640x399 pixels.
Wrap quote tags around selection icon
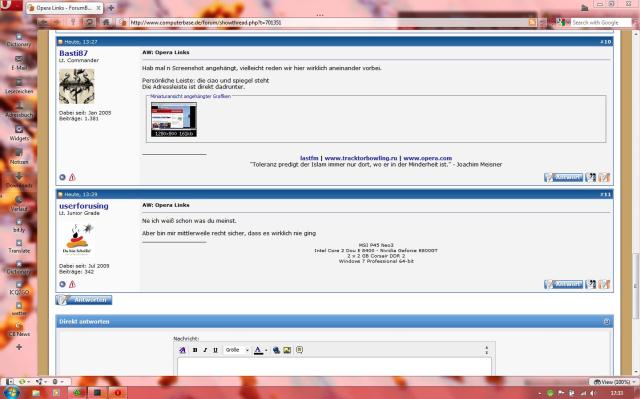[300, 350]
